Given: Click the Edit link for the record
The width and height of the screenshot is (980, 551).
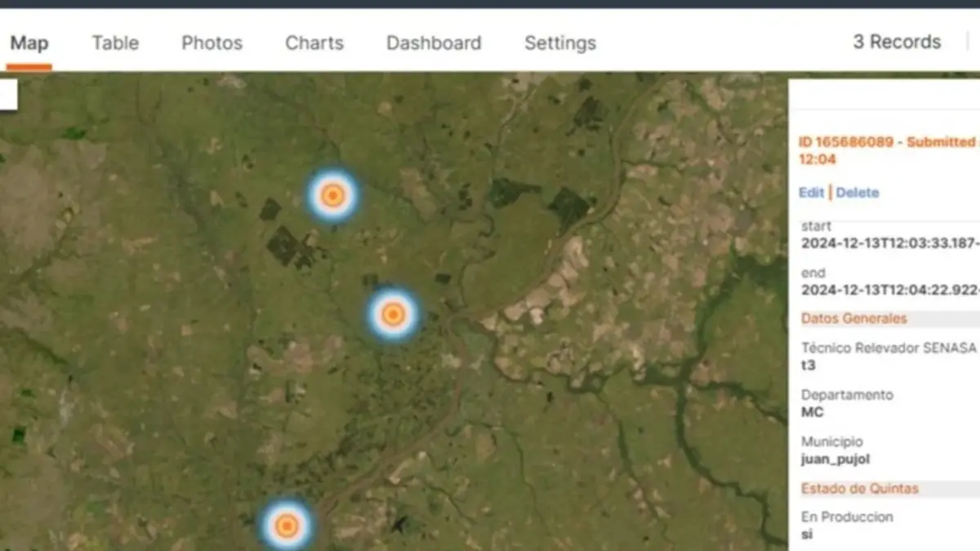Looking at the screenshot, I should [x=811, y=193].
